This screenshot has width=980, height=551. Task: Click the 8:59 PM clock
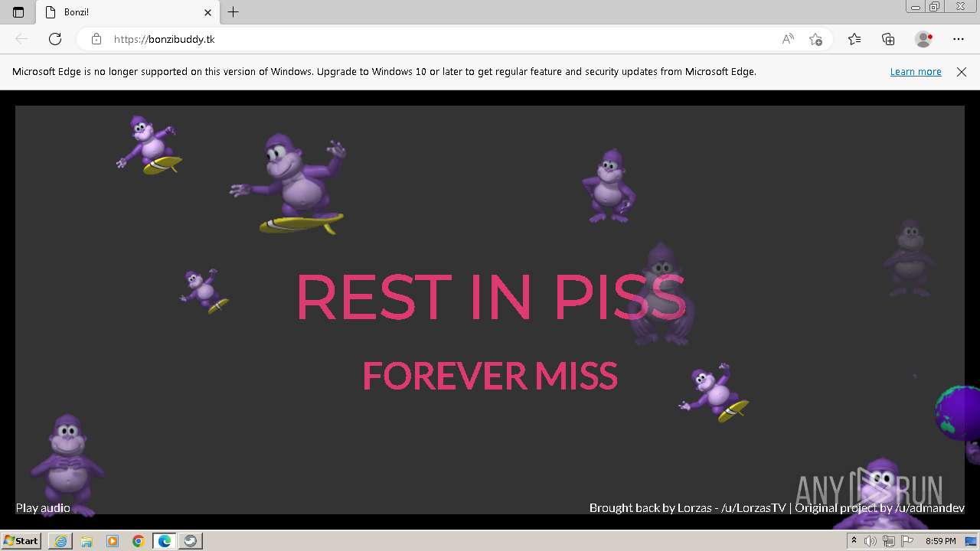point(940,541)
